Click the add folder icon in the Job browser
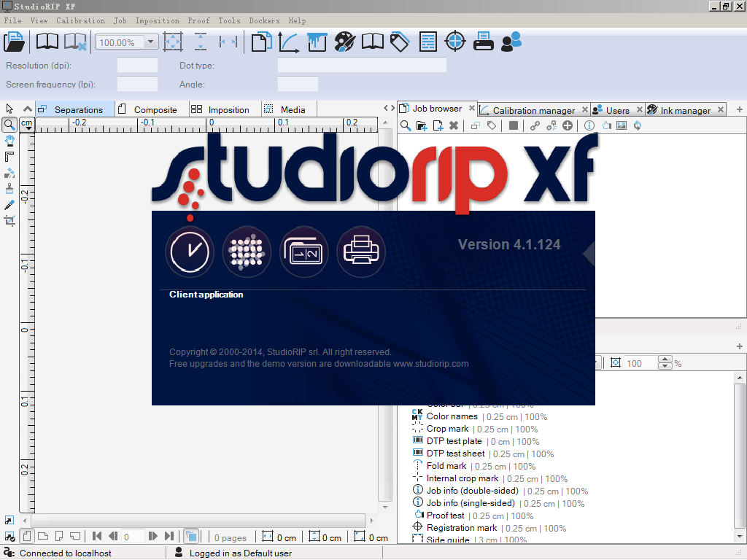The width and height of the screenshot is (747, 560). [x=422, y=125]
